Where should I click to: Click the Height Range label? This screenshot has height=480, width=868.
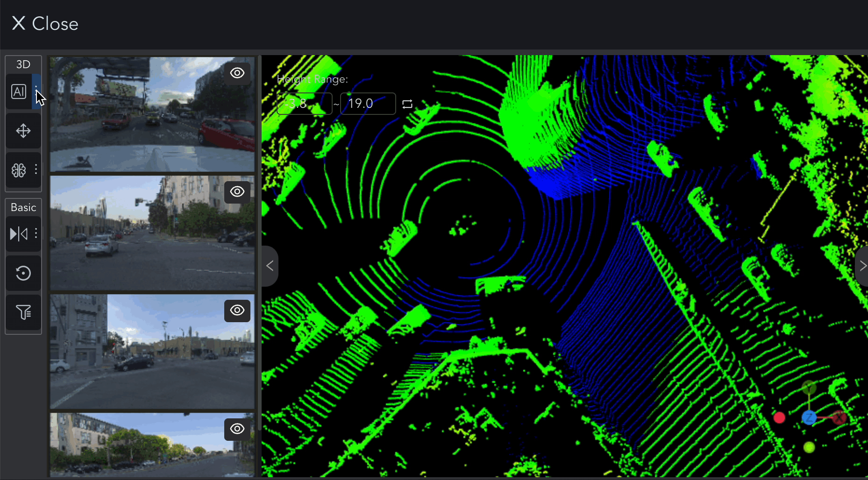coord(313,79)
